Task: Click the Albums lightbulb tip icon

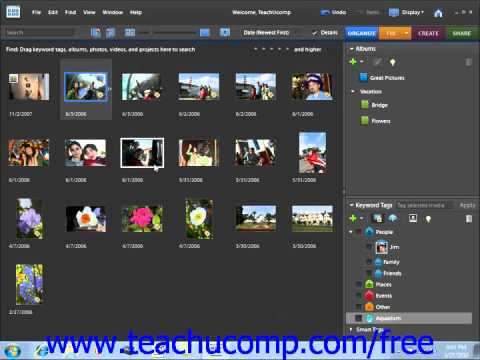Action: point(393,62)
